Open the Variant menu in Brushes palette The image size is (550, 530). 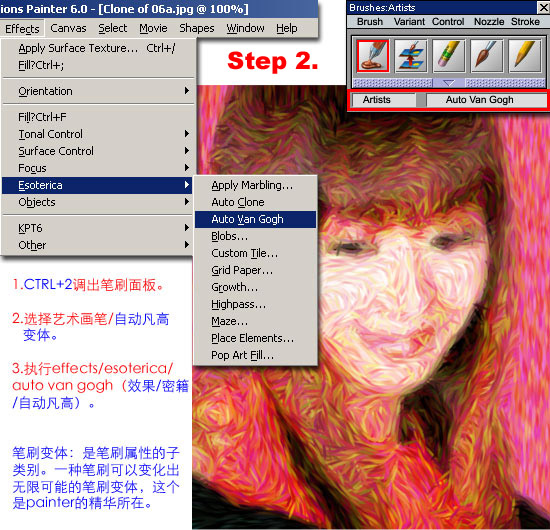coord(409,22)
